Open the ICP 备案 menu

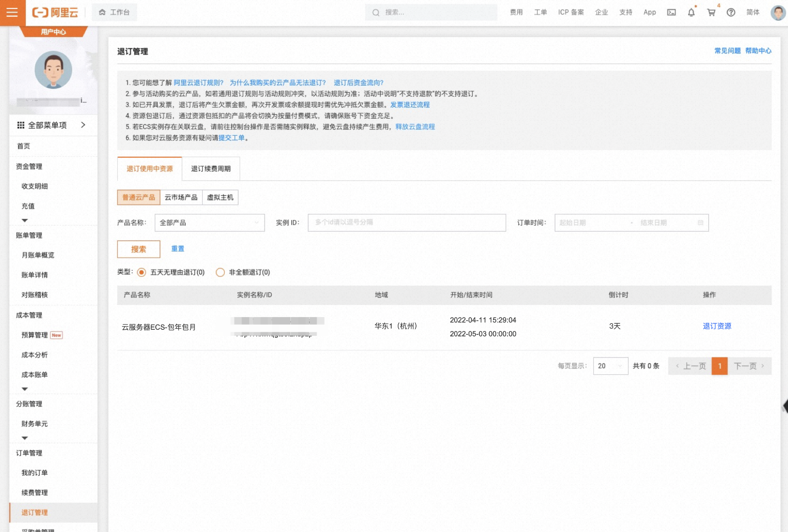tap(571, 13)
